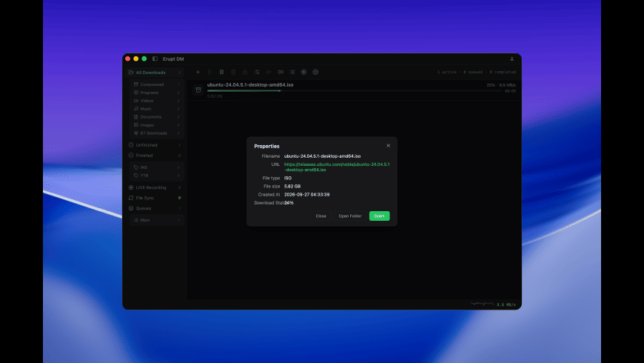Click the record circle icon in toolbar

click(x=303, y=72)
